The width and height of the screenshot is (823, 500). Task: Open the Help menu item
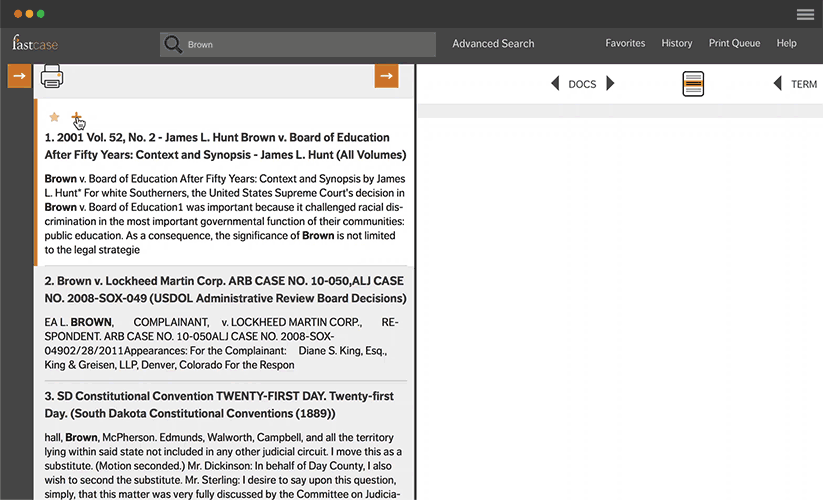click(x=787, y=43)
